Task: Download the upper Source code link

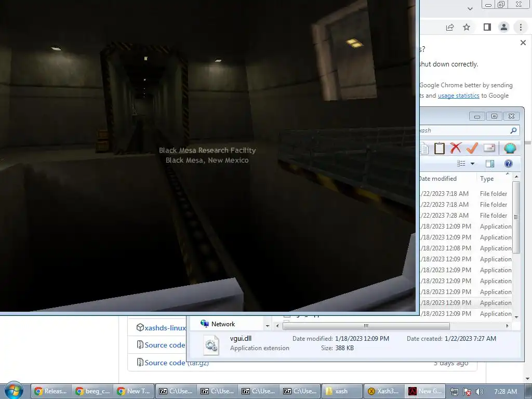Action: [x=165, y=345]
